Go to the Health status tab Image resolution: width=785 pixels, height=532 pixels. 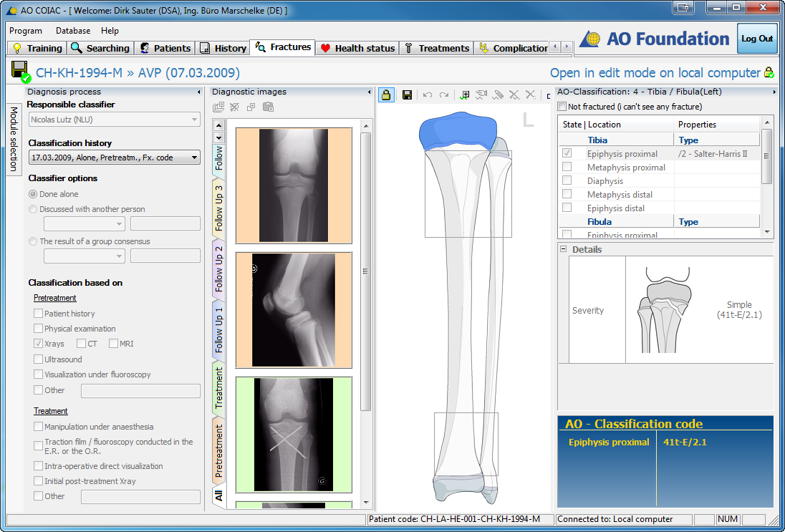(x=357, y=48)
